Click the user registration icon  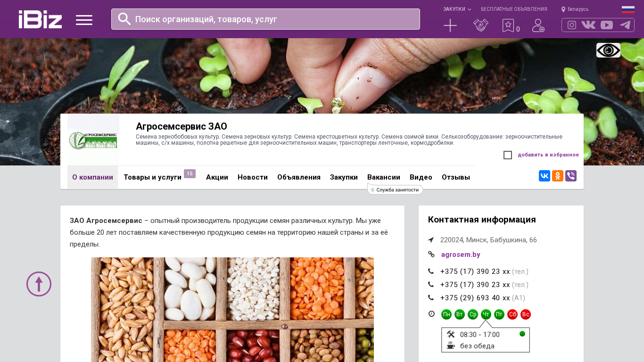[538, 25]
